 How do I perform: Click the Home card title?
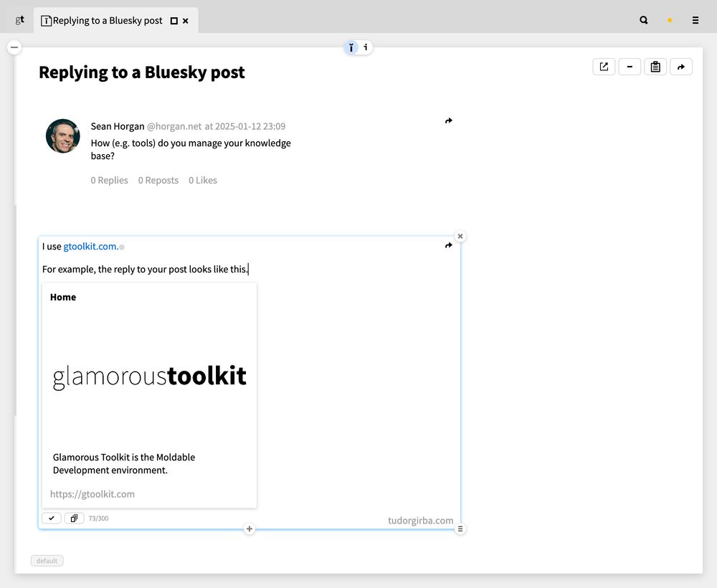(63, 297)
